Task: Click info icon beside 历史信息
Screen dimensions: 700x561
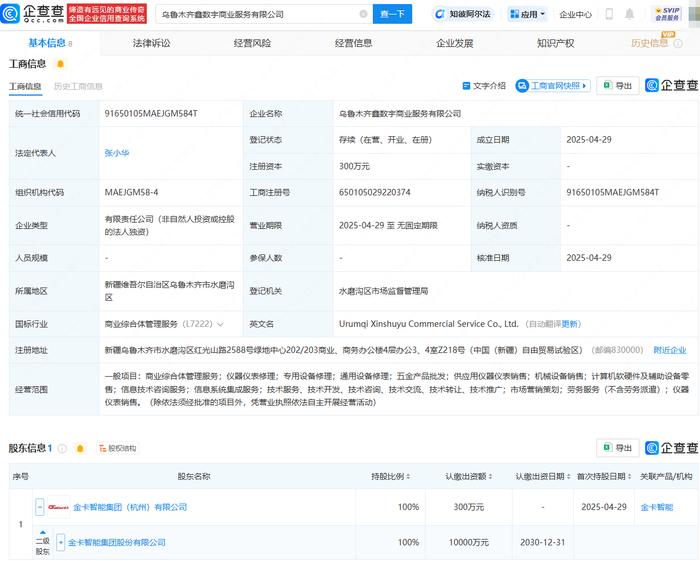Action: coord(678,43)
